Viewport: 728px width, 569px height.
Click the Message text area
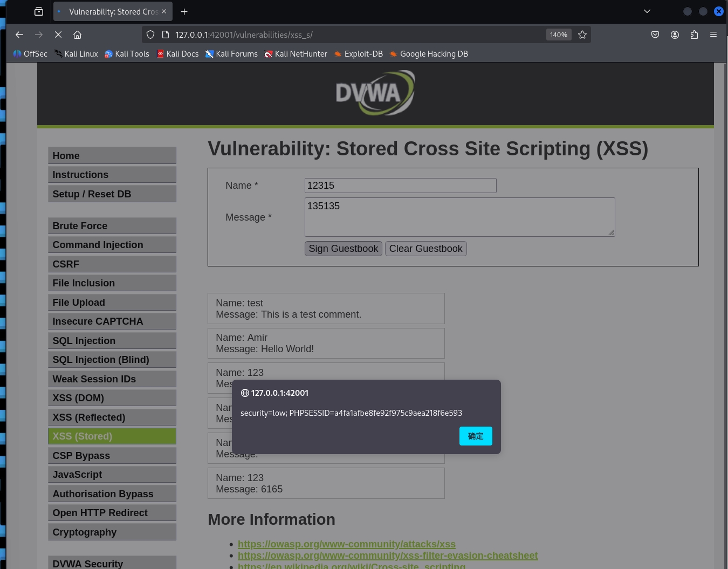[459, 217]
